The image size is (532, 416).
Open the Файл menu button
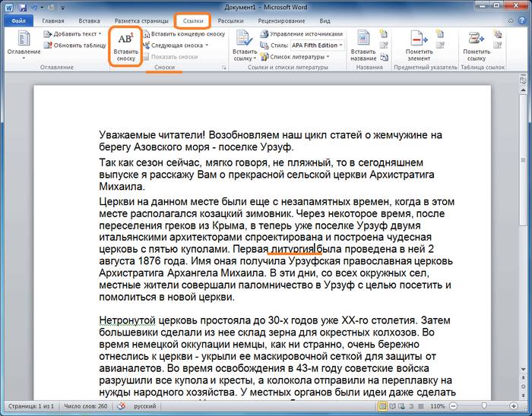pos(19,21)
